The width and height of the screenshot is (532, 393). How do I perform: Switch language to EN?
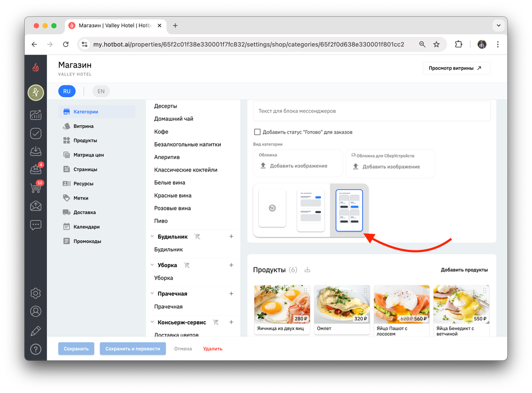tap(101, 91)
